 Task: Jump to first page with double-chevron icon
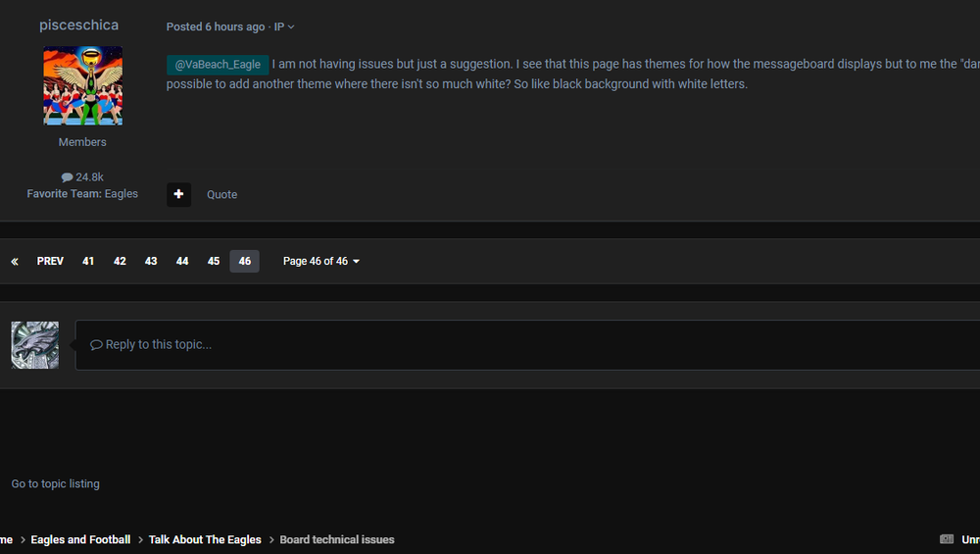pyautogui.click(x=15, y=262)
